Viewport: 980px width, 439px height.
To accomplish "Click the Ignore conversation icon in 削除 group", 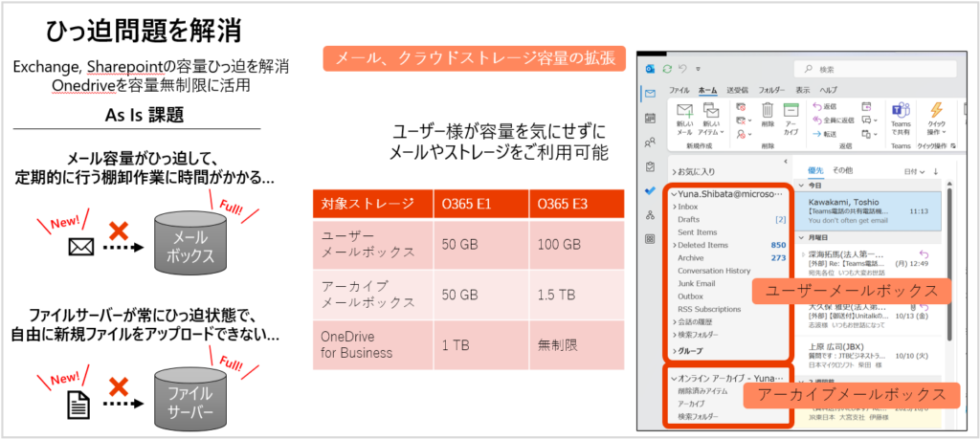I will click(x=742, y=107).
